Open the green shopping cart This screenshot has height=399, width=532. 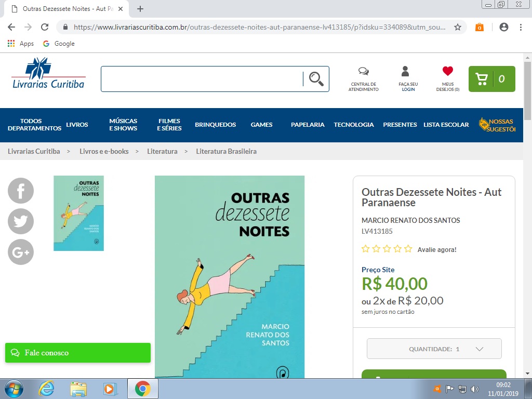(x=491, y=79)
